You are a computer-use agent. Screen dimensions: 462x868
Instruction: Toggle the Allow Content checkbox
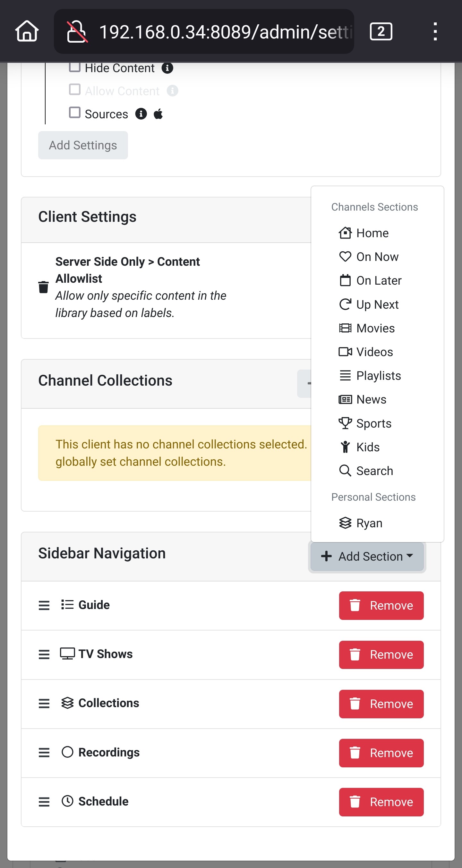point(74,90)
